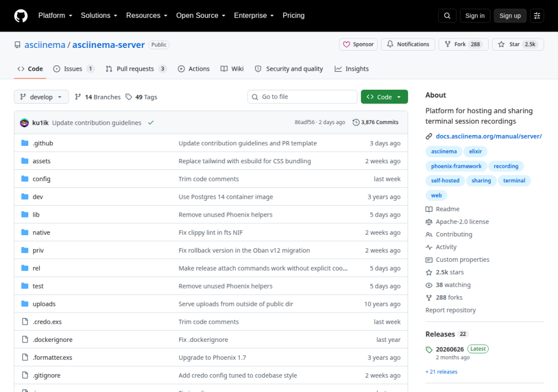The image size is (558, 392).
Task: Click the ku1ik avatar image
Action: [24, 122]
